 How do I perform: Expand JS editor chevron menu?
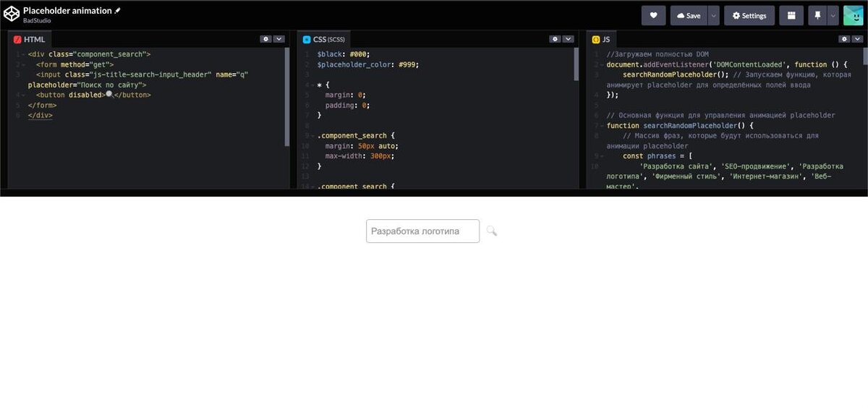pyautogui.click(x=857, y=39)
